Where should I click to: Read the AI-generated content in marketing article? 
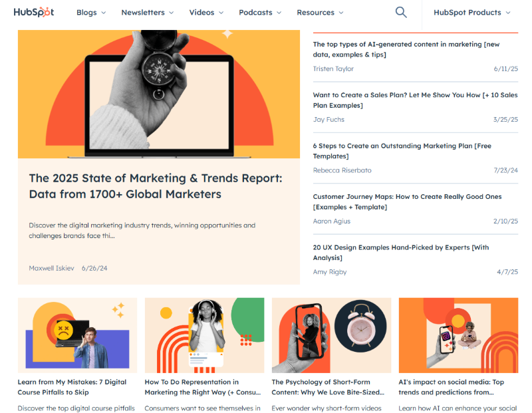406,49
